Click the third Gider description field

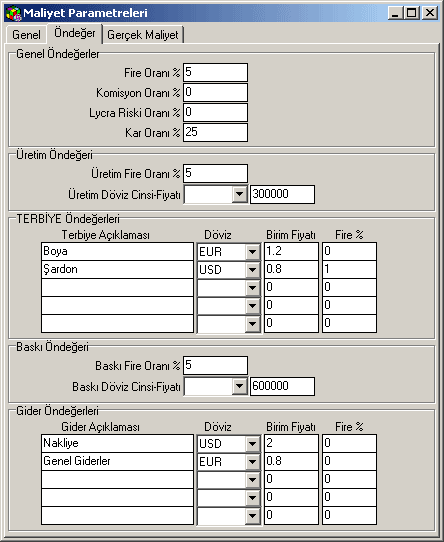tap(117, 479)
